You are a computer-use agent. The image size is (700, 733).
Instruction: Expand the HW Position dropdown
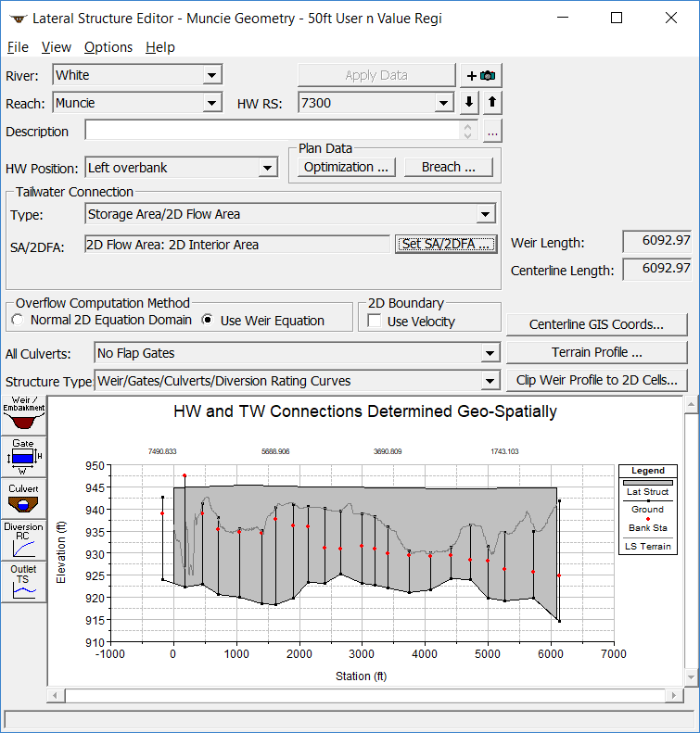point(268,168)
